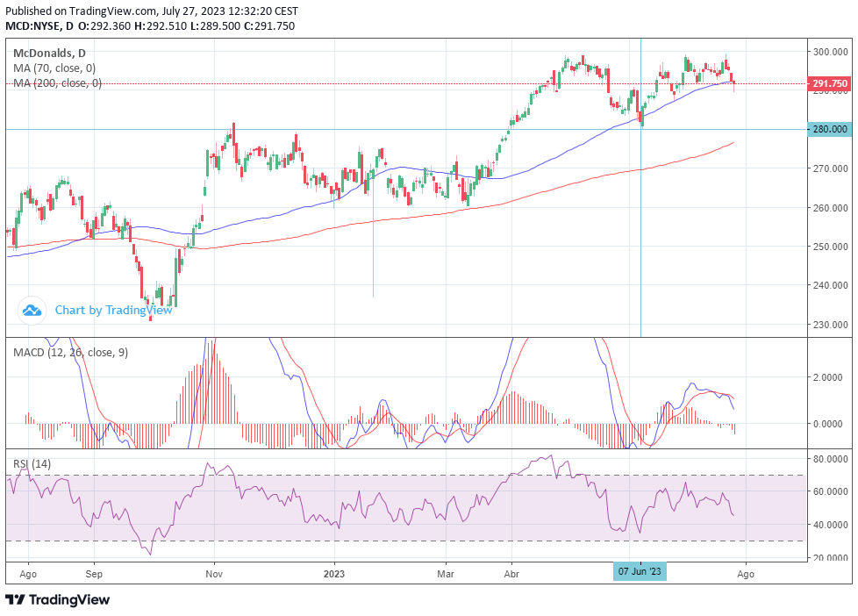
Task: Click the Mar label on time axis
Action: [x=446, y=574]
